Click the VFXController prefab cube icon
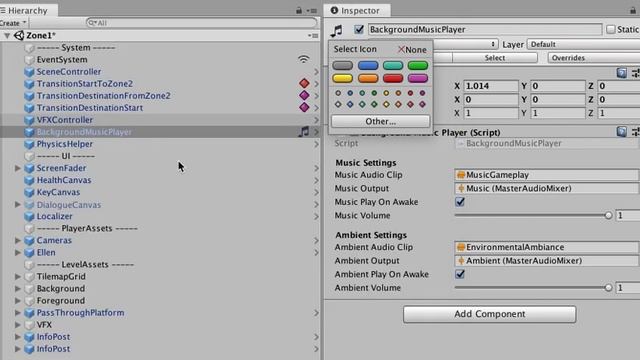This screenshot has height=360, width=640. pyautogui.click(x=29, y=120)
